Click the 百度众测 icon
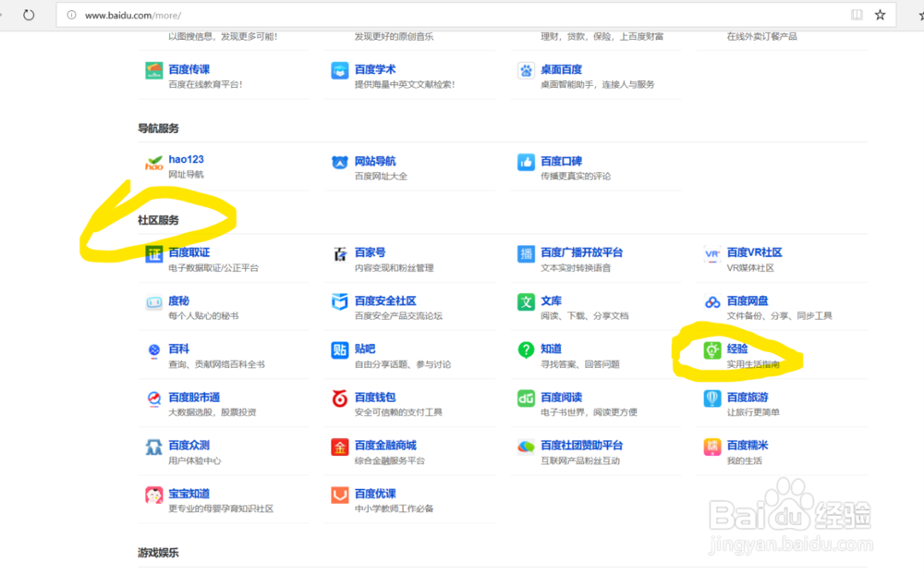This screenshot has width=924, height=576. (x=153, y=447)
